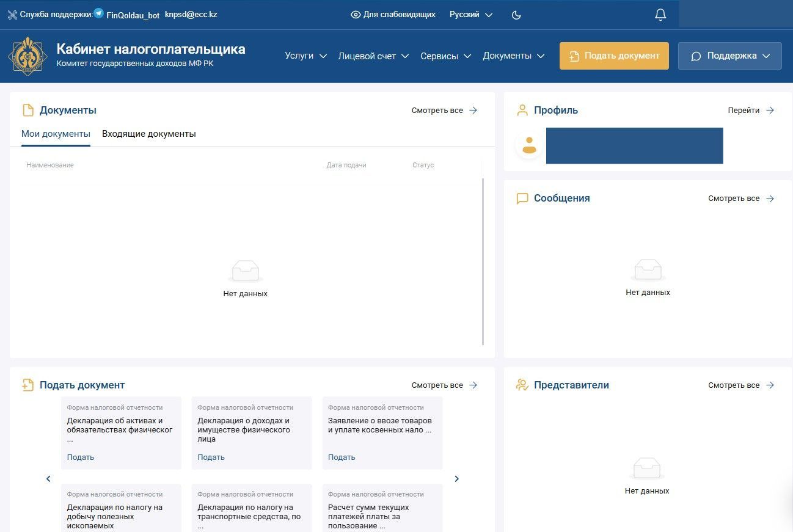Open the Русский language dropdown
The image size is (793, 532).
coord(471,15)
